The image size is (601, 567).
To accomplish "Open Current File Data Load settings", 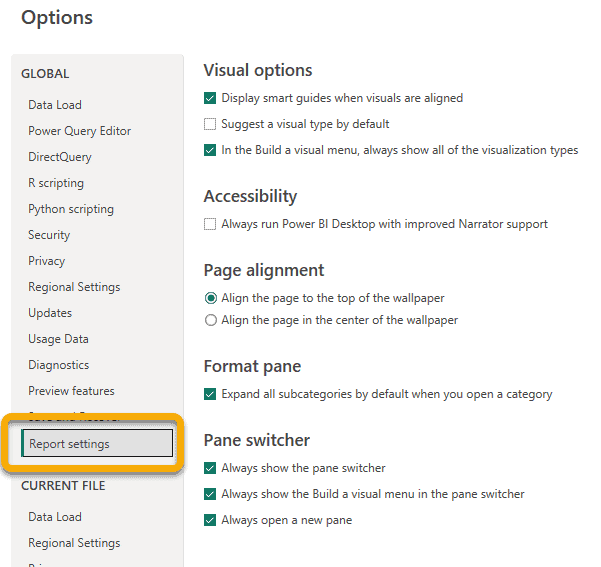I will pos(55,517).
